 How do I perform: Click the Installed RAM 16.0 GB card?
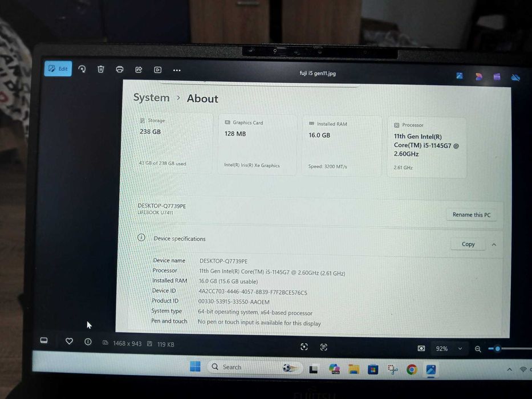click(x=342, y=146)
